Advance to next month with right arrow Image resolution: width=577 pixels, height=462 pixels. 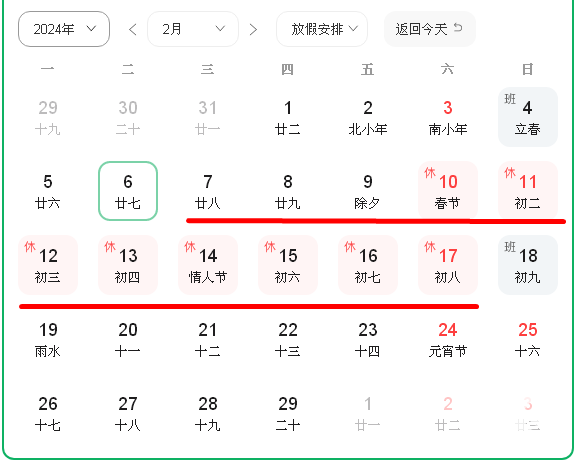pos(253,29)
